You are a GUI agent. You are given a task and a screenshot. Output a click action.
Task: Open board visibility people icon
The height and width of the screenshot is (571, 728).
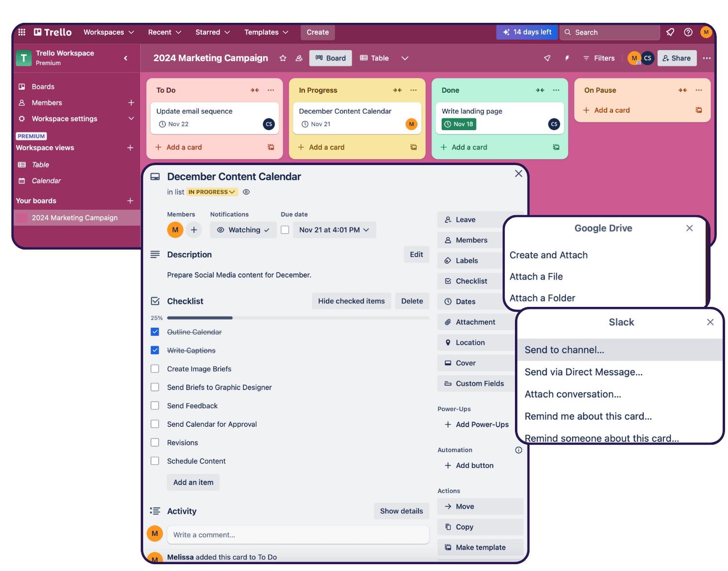(299, 58)
